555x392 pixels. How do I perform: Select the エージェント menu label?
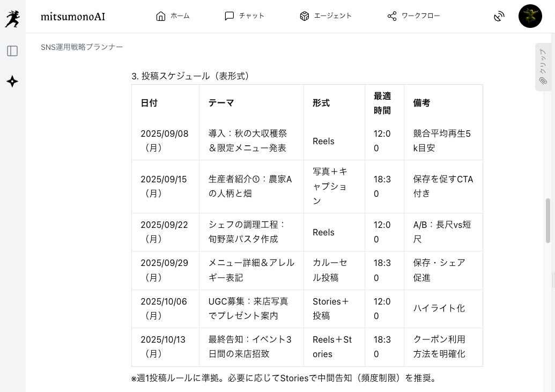[x=333, y=16]
